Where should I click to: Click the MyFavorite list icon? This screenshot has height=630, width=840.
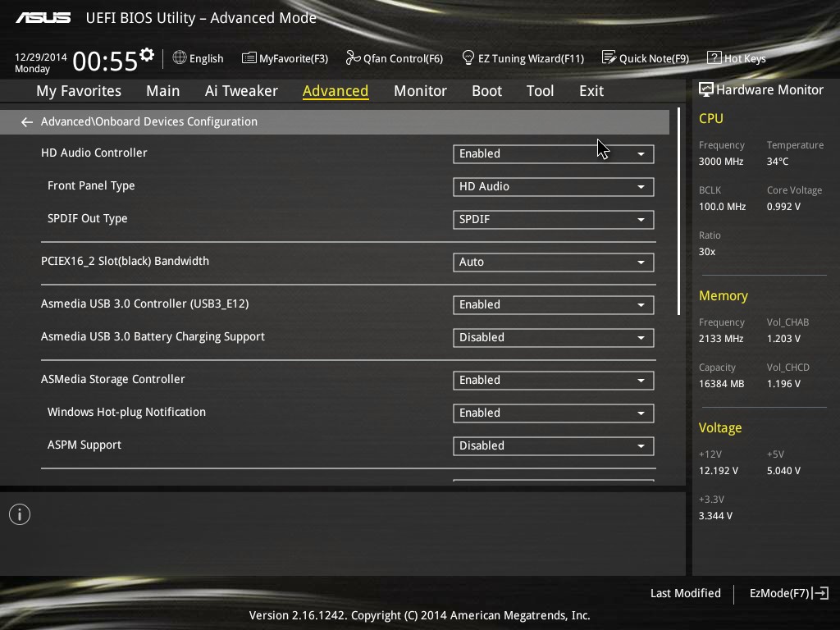tap(249, 58)
